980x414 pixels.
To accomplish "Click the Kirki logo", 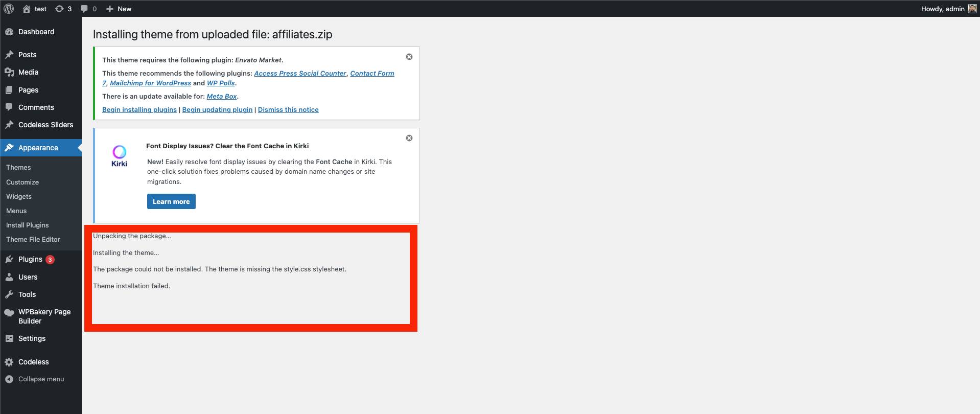I will point(119,156).
